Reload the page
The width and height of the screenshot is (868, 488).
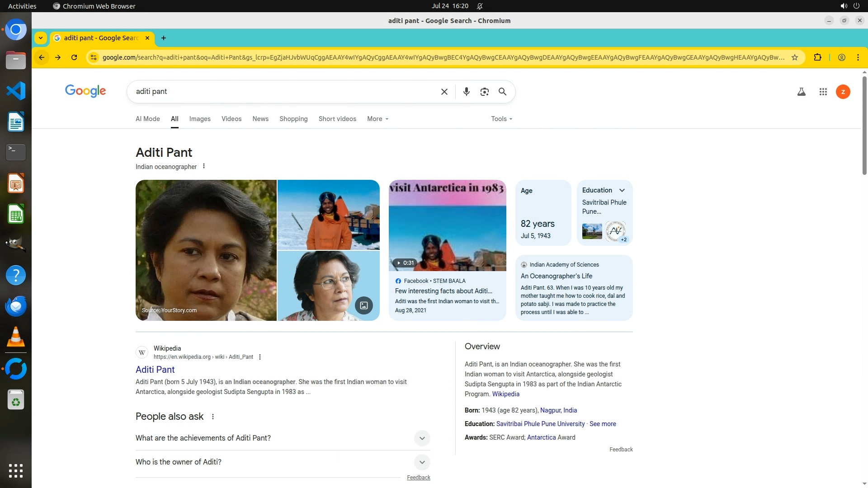(x=74, y=57)
